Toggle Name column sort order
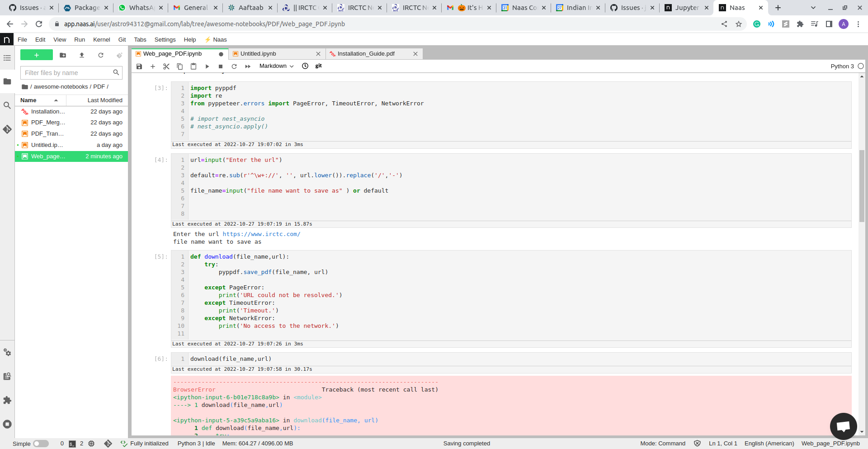The height and width of the screenshot is (449, 868). (x=56, y=100)
